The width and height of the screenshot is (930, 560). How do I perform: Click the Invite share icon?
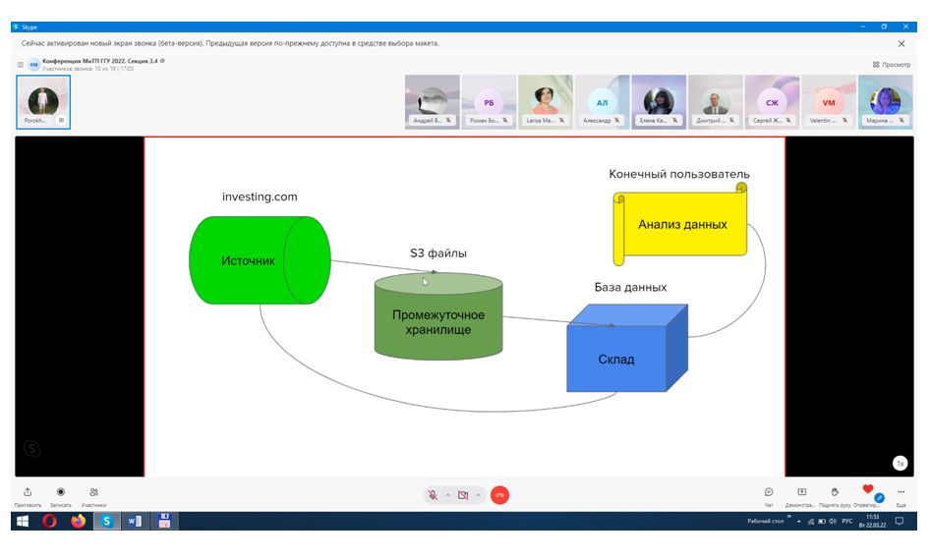(x=28, y=492)
